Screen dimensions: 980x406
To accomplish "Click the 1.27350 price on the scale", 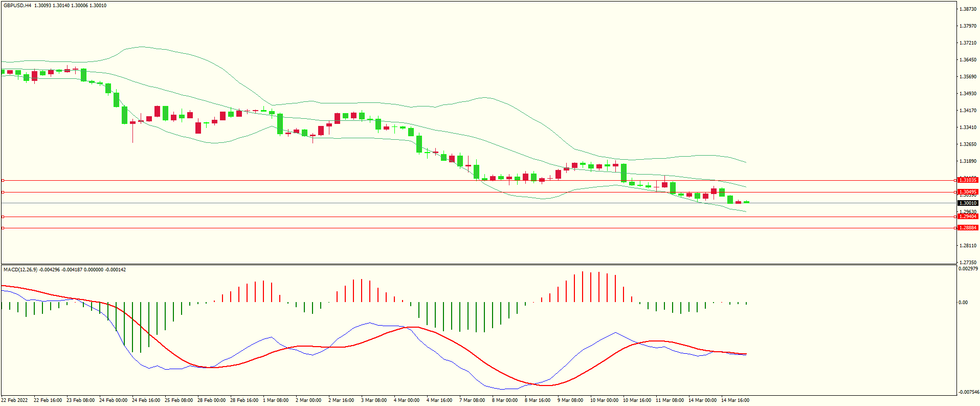I will [x=968, y=262].
